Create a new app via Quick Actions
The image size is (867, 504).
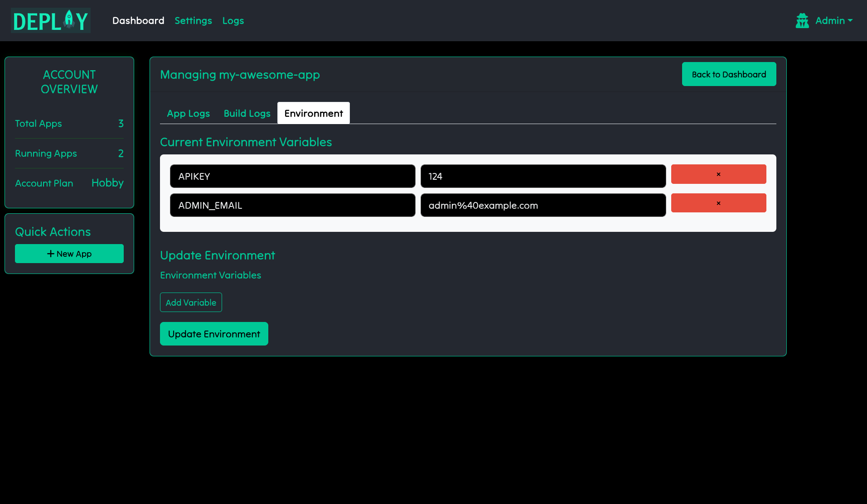click(69, 254)
